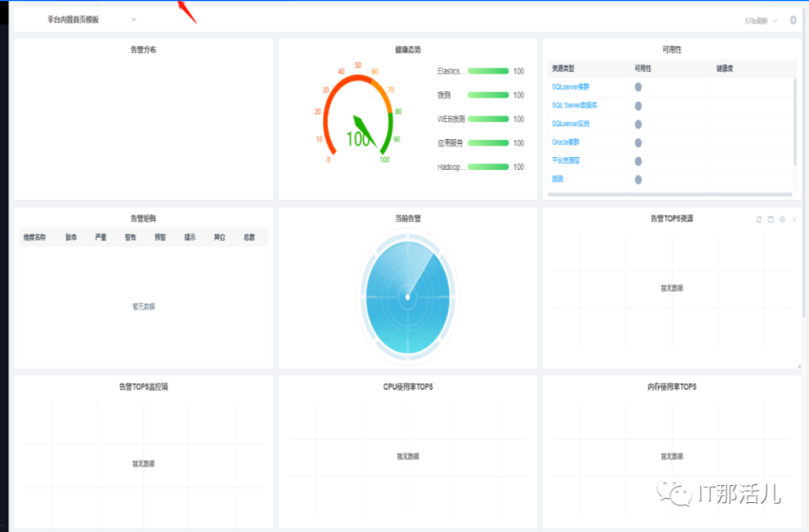The width and height of the screenshot is (809, 532).
Task: Click the 总数 column in 告警矩阵
Action: [249, 237]
